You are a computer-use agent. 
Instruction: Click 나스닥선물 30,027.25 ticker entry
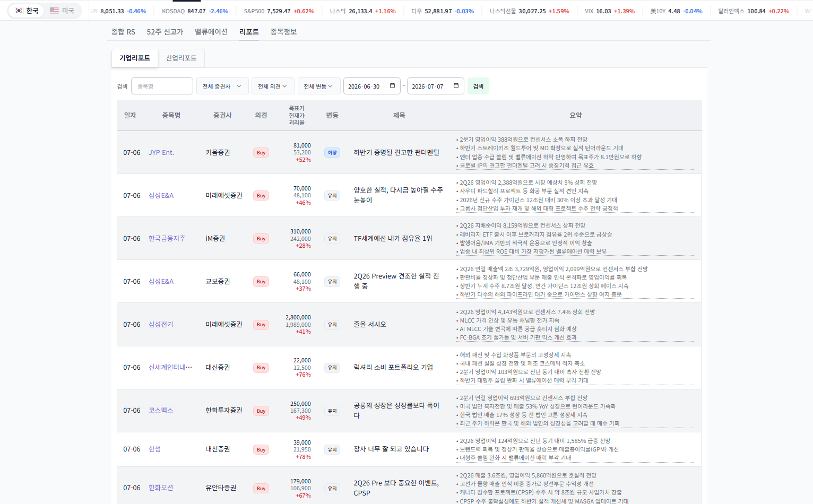coord(529,11)
